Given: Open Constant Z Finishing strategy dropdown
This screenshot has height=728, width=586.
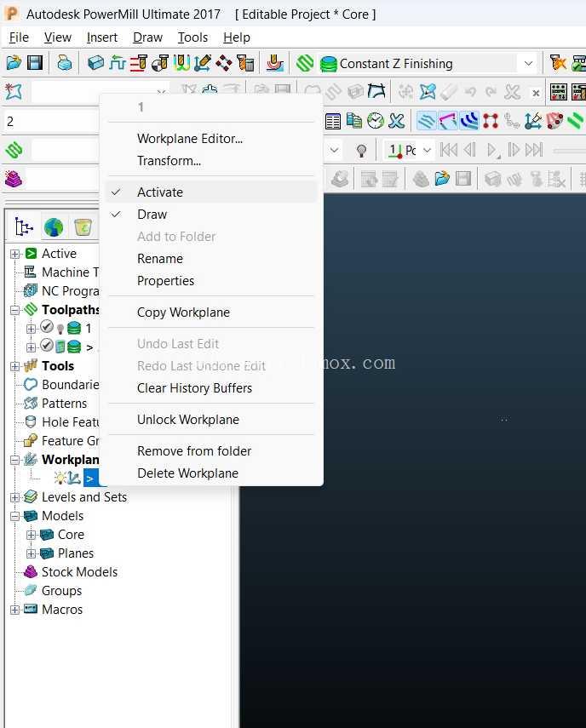Looking at the screenshot, I should pyautogui.click(x=528, y=63).
